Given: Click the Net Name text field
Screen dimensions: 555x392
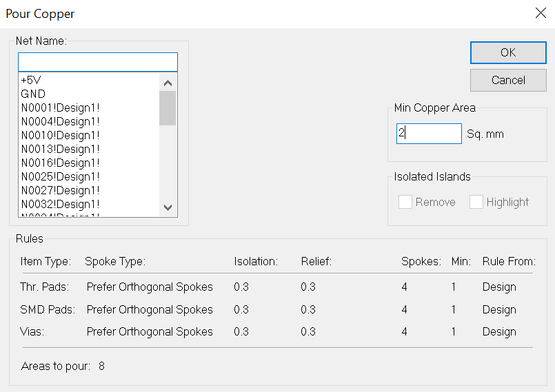Looking at the screenshot, I should (x=97, y=62).
